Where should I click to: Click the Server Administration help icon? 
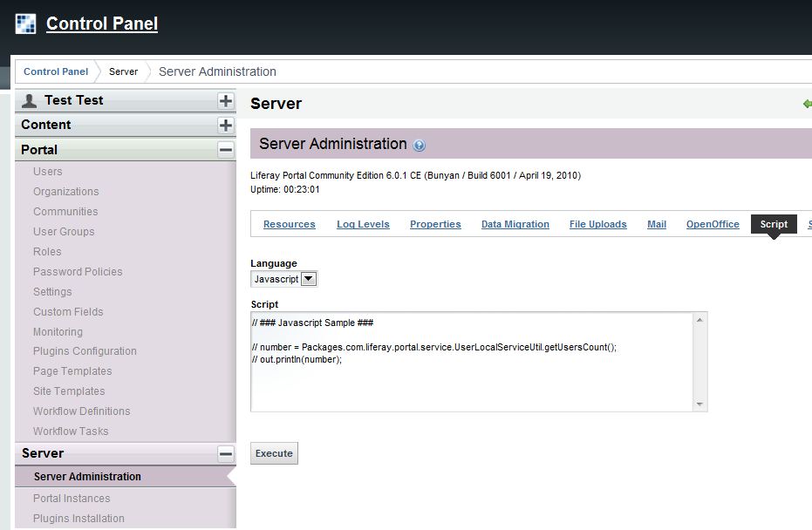[x=420, y=146]
